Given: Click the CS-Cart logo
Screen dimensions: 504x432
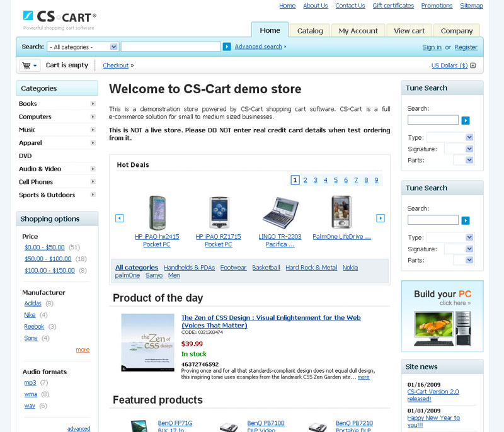Looking at the screenshot, I should click(60, 17).
